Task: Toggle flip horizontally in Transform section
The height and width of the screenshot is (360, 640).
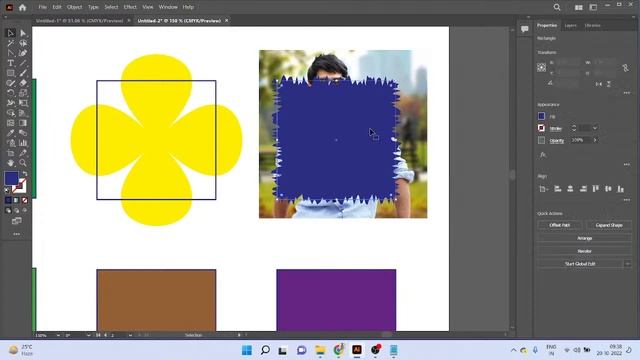Action: 599,84
